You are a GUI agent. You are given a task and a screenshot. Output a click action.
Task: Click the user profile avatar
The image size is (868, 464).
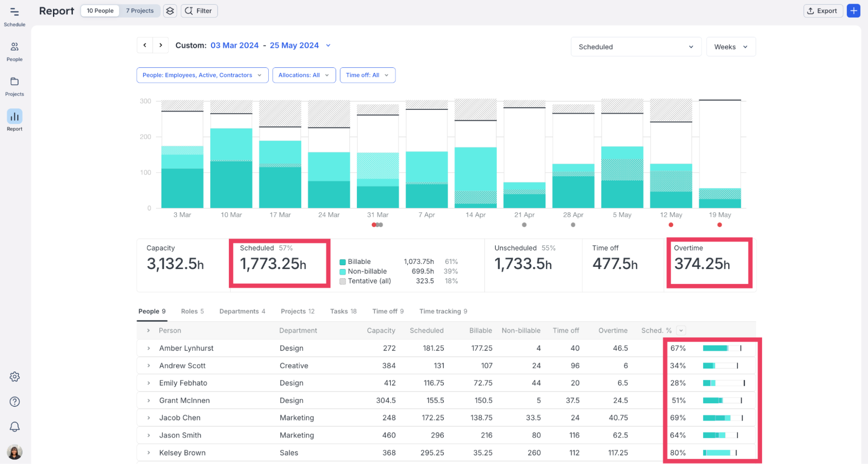tap(15, 452)
